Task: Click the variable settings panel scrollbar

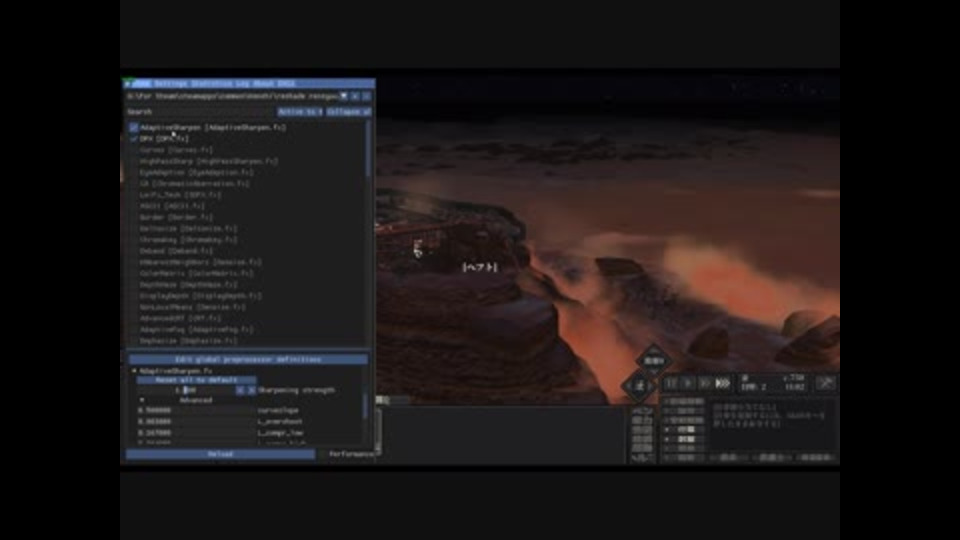Action: tap(366, 405)
